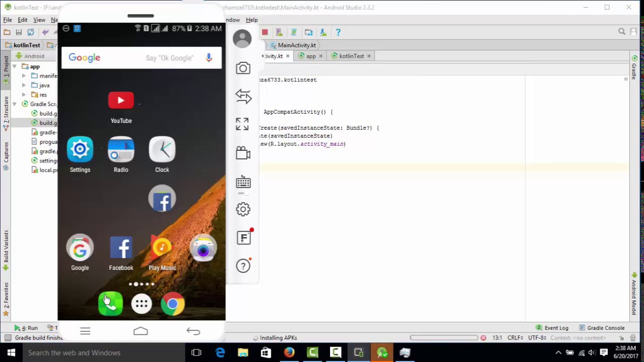Take a screenshot with the camera icon in side panel

[x=243, y=68]
